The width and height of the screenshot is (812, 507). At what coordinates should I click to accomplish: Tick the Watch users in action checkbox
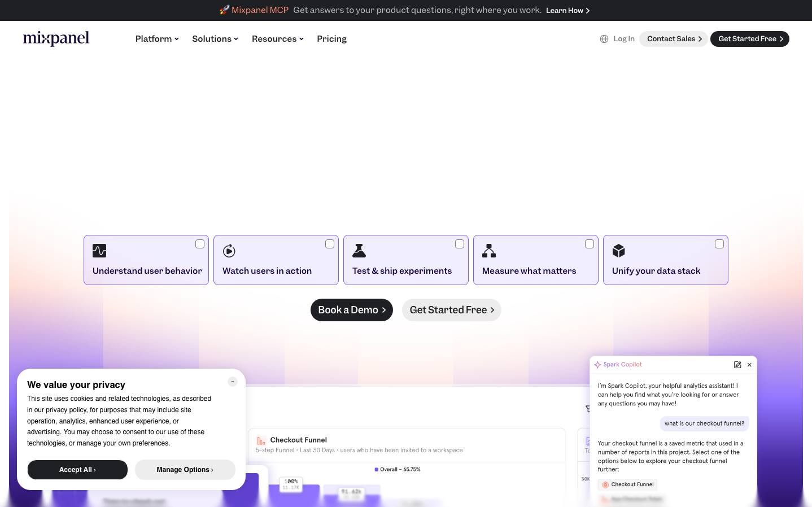(x=330, y=244)
